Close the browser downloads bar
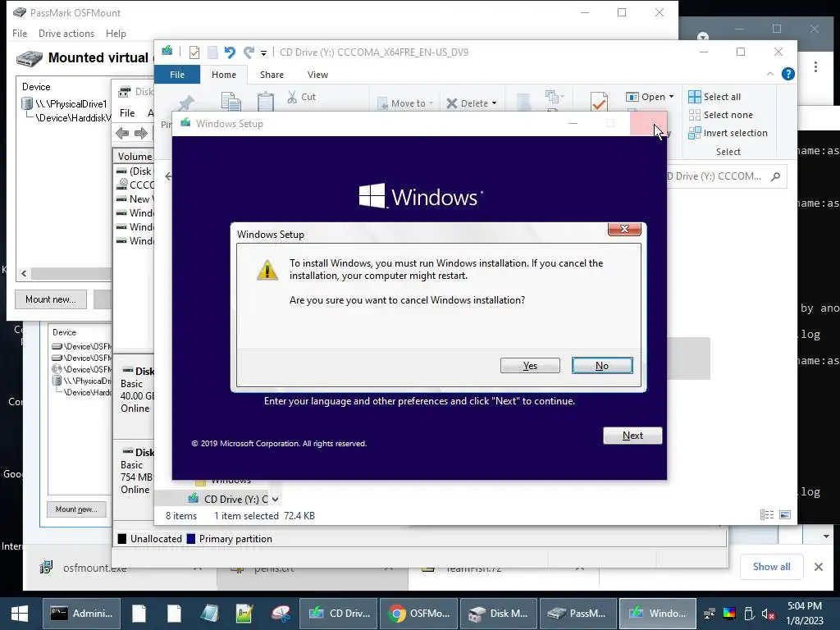840x630 pixels. [x=819, y=567]
